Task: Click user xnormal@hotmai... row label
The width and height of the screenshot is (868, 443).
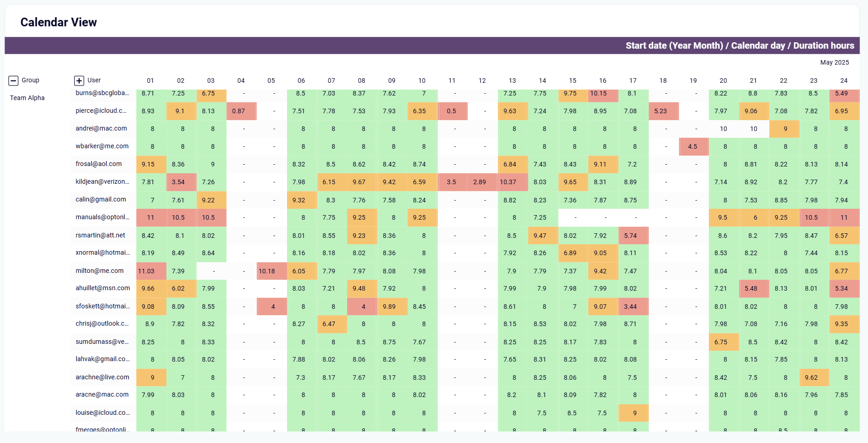Action: pyautogui.click(x=102, y=252)
